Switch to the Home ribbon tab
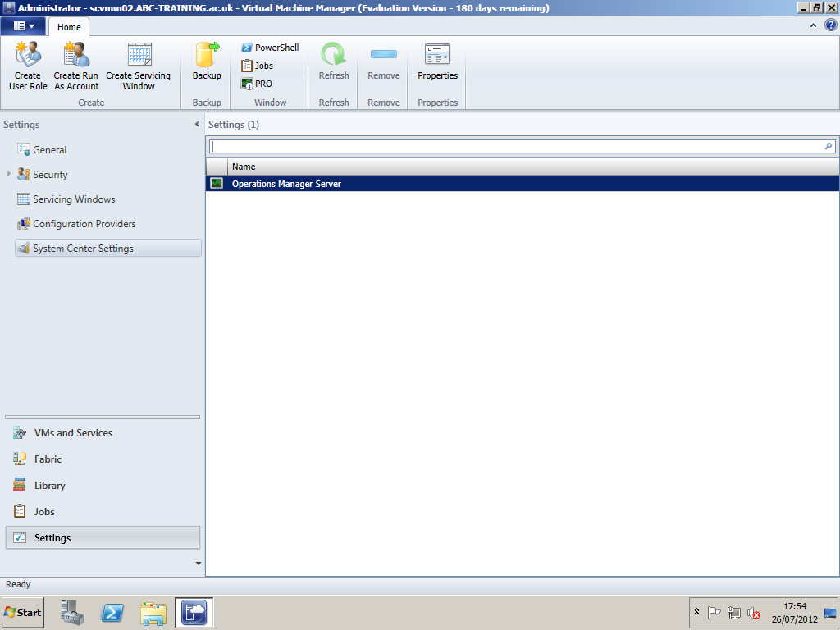This screenshot has height=630, width=840. coord(69,27)
